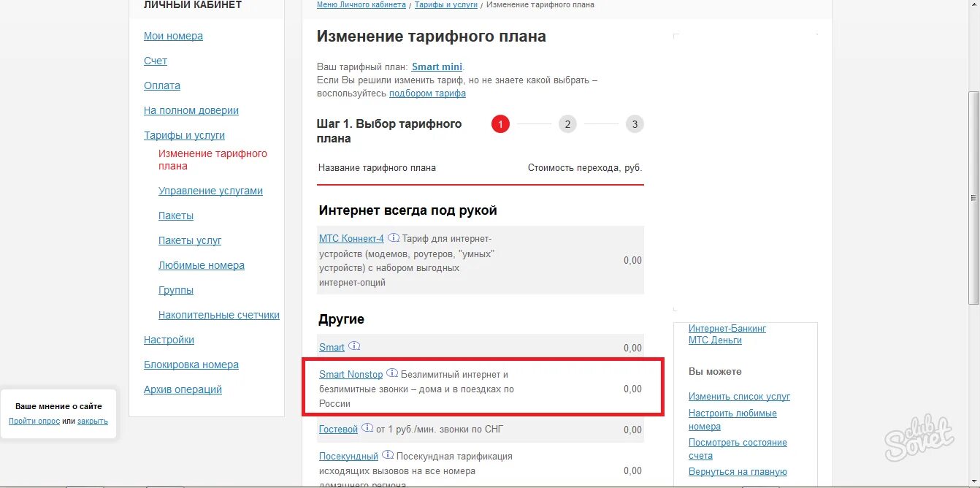Open Пакеты submenu item

pyautogui.click(x=176, y=216)
